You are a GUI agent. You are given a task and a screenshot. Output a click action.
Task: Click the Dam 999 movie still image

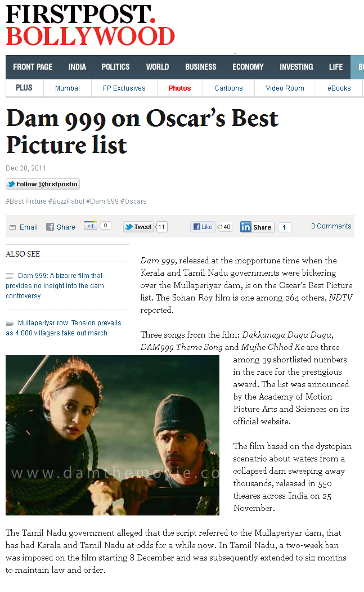point(113,435)
